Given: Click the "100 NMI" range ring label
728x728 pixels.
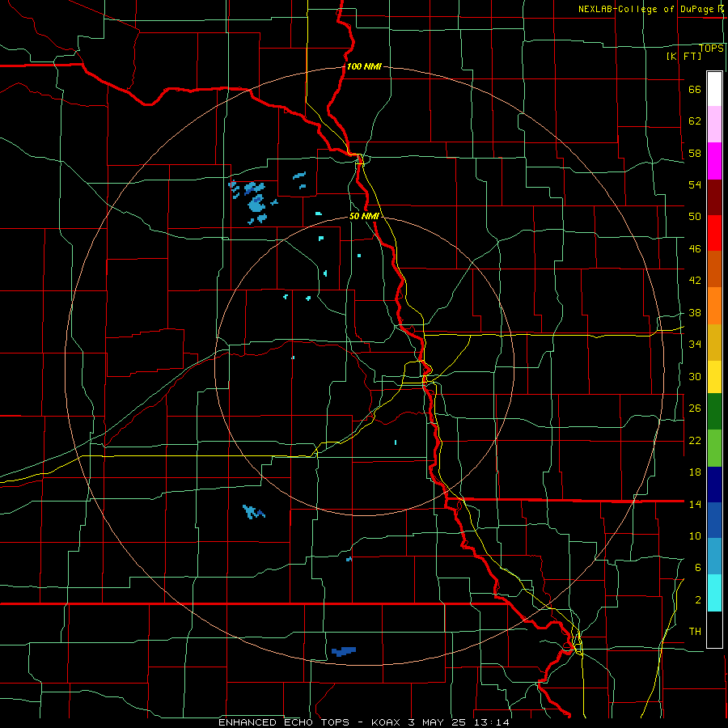Looking at the screenshot, I should coord(364,66).
